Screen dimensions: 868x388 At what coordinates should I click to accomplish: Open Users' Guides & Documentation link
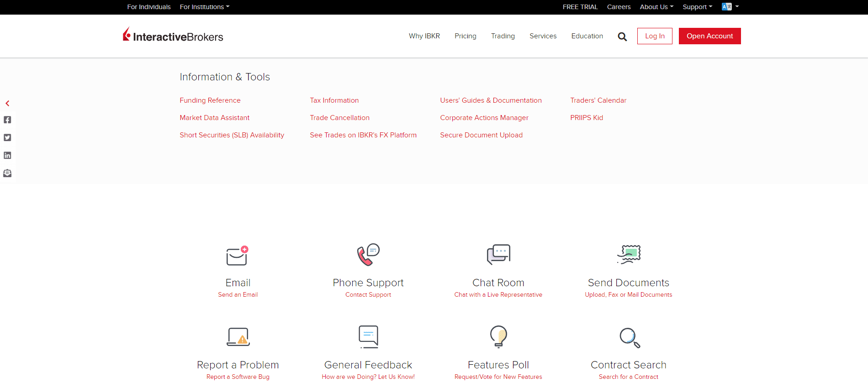point(491,100)
